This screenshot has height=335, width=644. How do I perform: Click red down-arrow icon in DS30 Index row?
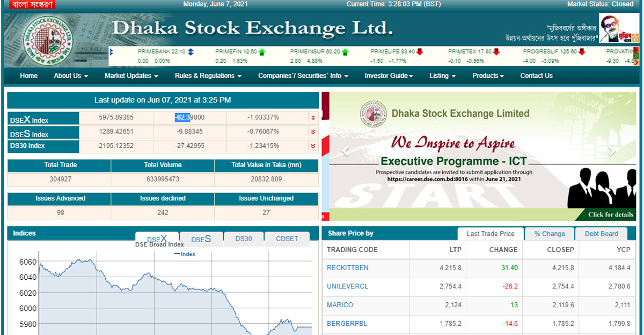(x=312, y=146)
